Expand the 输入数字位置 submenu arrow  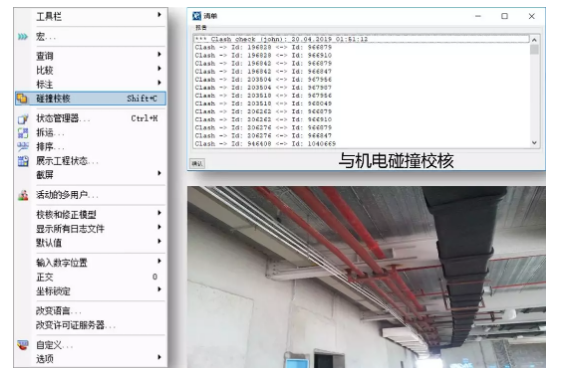[159, 261]
